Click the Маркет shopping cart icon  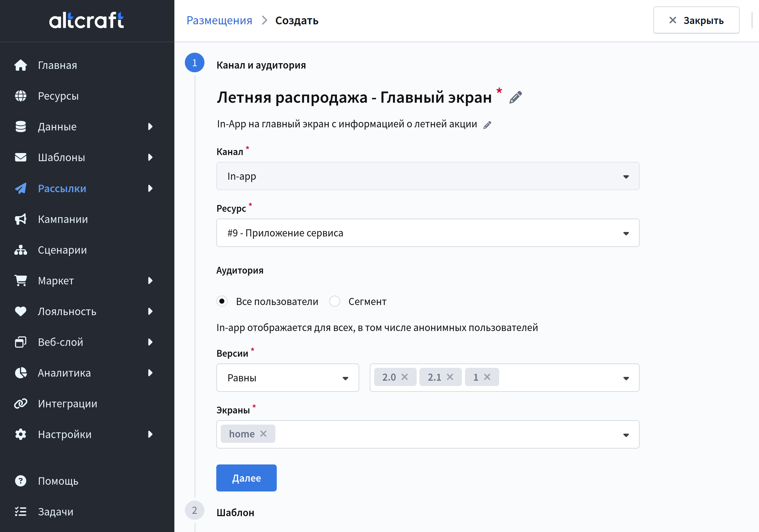(x=21, y=281)
